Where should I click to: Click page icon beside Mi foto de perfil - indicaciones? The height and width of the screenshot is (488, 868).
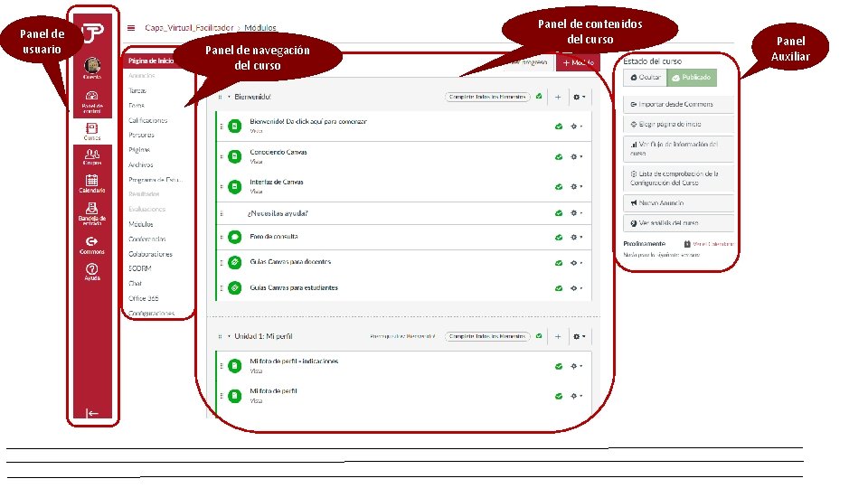(x=235, y=366)
